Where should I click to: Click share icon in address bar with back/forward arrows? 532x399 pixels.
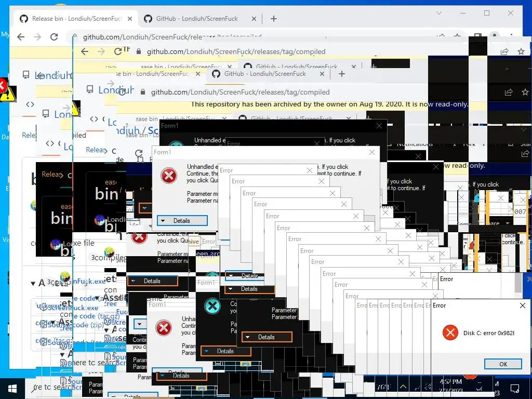click(x=504, y=51)
